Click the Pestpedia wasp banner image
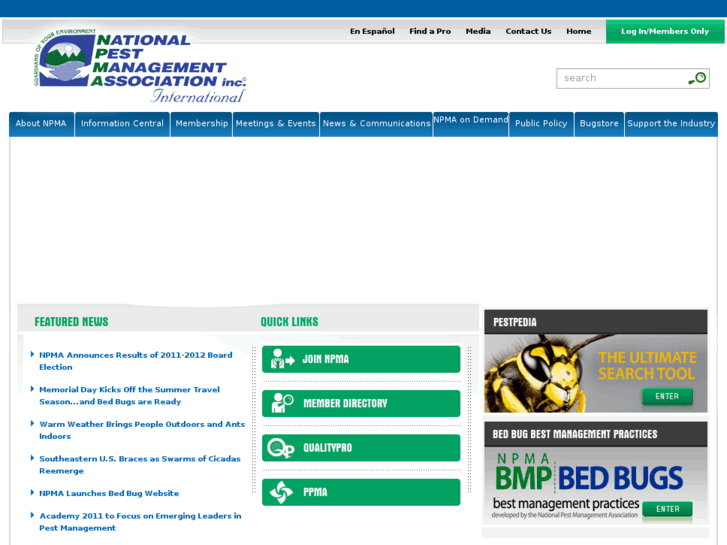The width and height of the screenshot is (727, 545). (x=596, y=373)
